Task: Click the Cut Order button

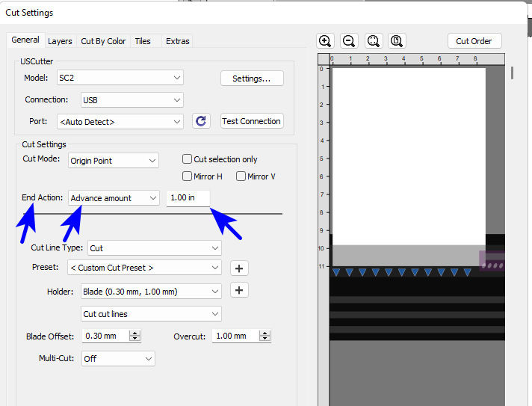Action: [x=474, y=41]
